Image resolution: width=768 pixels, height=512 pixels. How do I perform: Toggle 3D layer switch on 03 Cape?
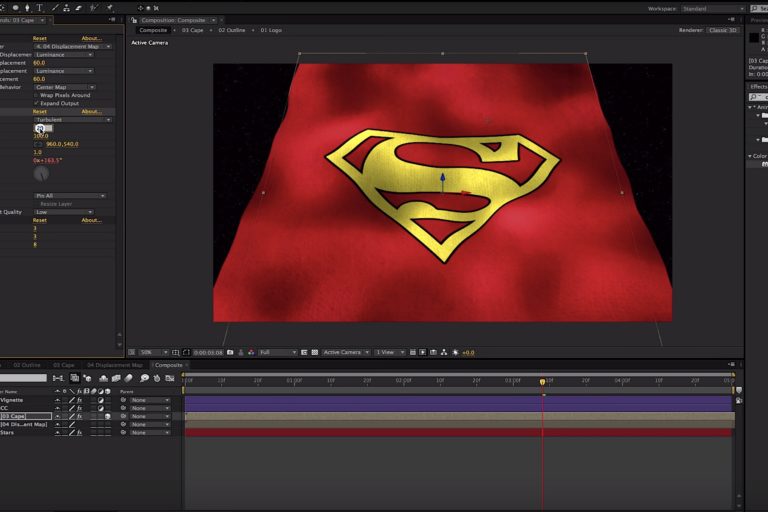pos(108,416)
